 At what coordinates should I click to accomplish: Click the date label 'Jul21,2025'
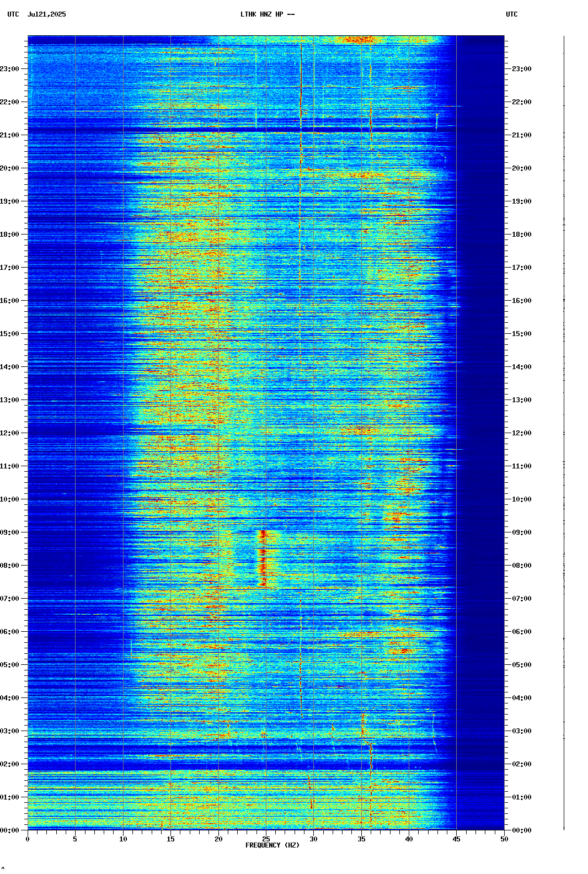click(46, 14)
